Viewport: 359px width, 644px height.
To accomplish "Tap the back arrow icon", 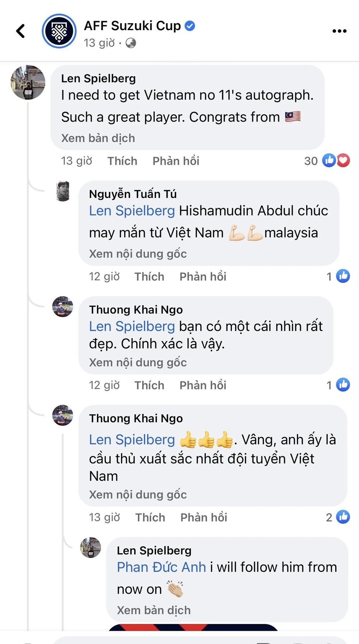I will (21, 31).
